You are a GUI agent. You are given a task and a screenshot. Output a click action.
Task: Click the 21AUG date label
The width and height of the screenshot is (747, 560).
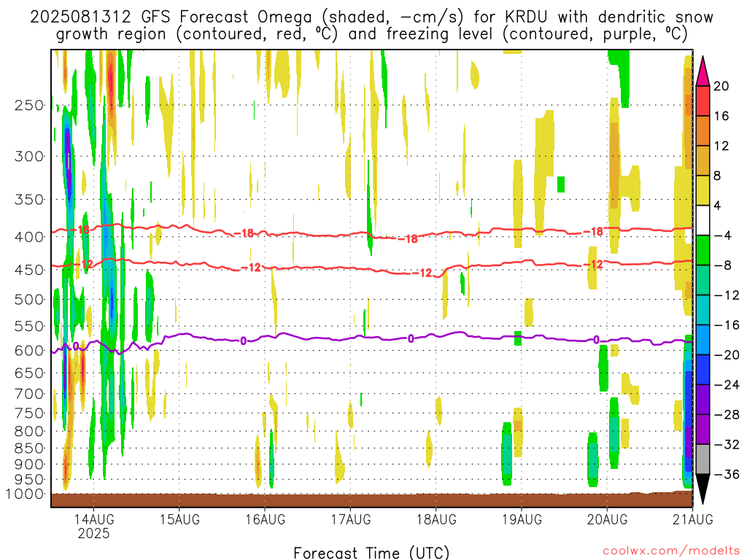click(x=693, y=519)
